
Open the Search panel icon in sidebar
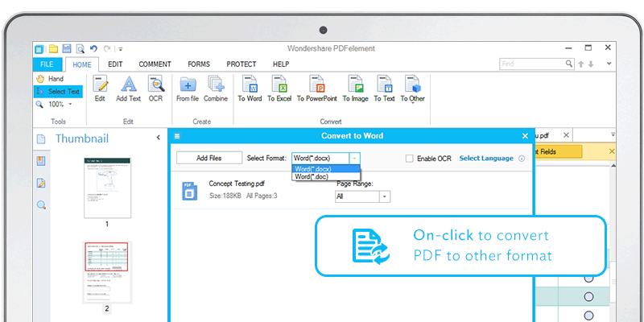click(x=41, y=205)
